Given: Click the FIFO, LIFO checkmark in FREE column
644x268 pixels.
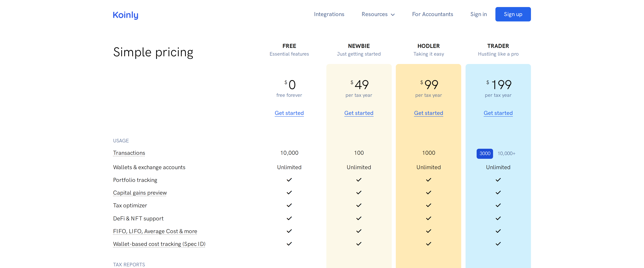Looking at the screenshot, I should [289, 231].
